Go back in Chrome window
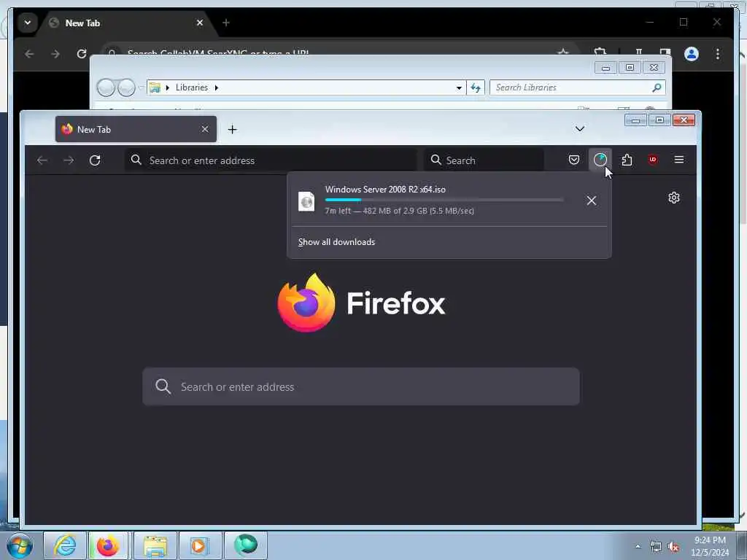The height and width of the screenshot is (560, 747). point(29,54)
